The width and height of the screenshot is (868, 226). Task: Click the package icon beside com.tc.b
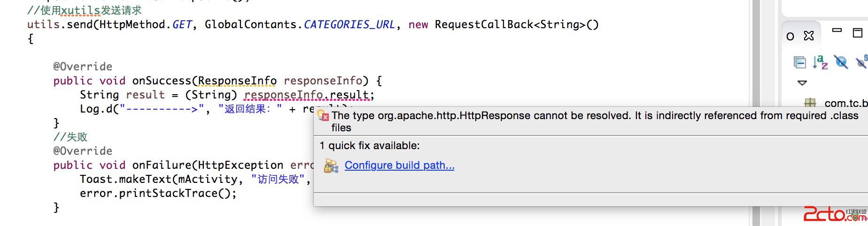tap(810, 103)
